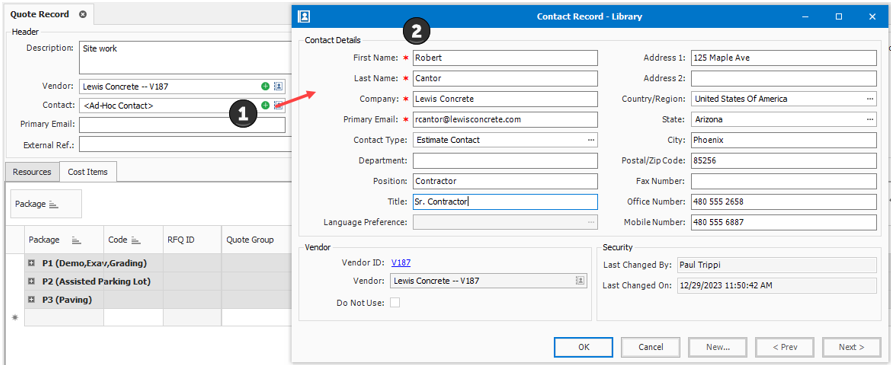
Task: Click the OK button
Action: click(583, 347)
